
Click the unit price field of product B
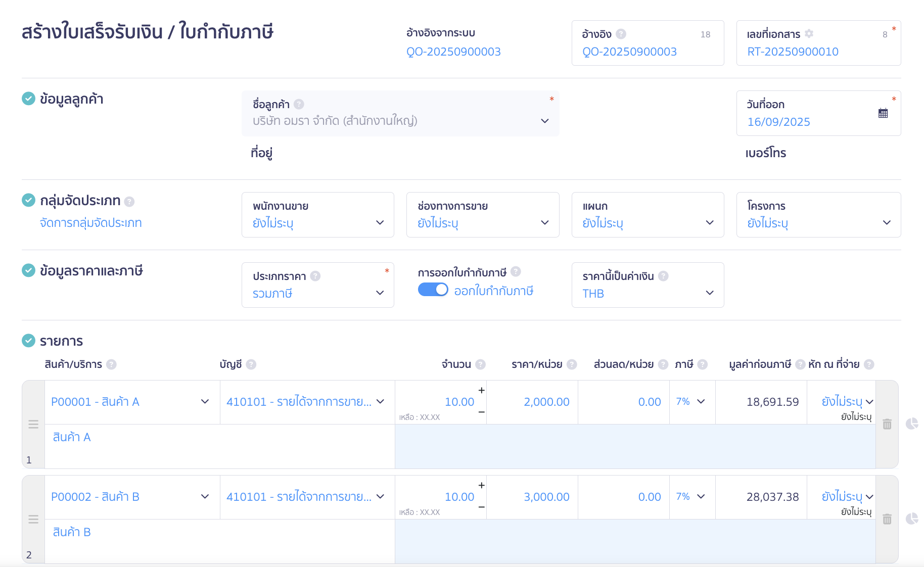pyautogui.click(x=546, y=497)
